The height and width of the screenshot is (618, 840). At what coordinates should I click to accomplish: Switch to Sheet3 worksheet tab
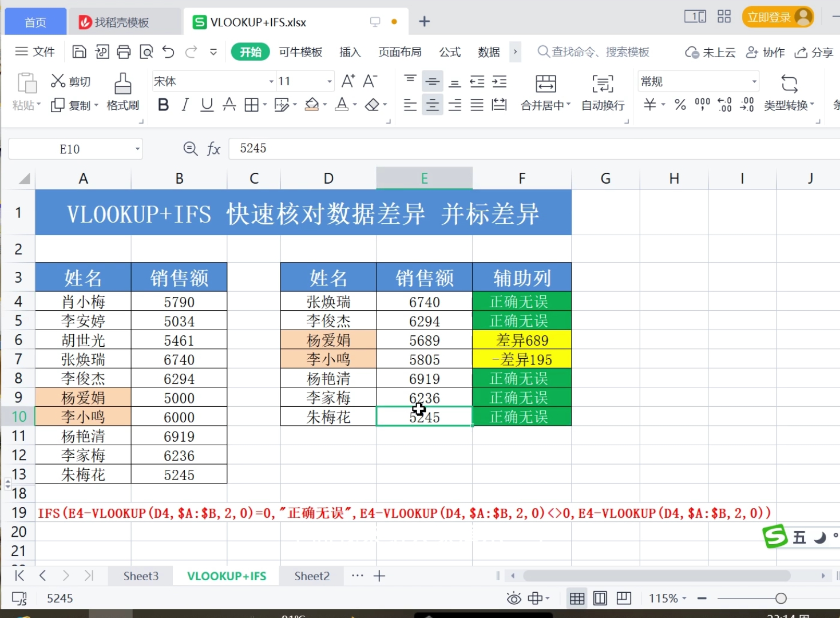point(141,576)
